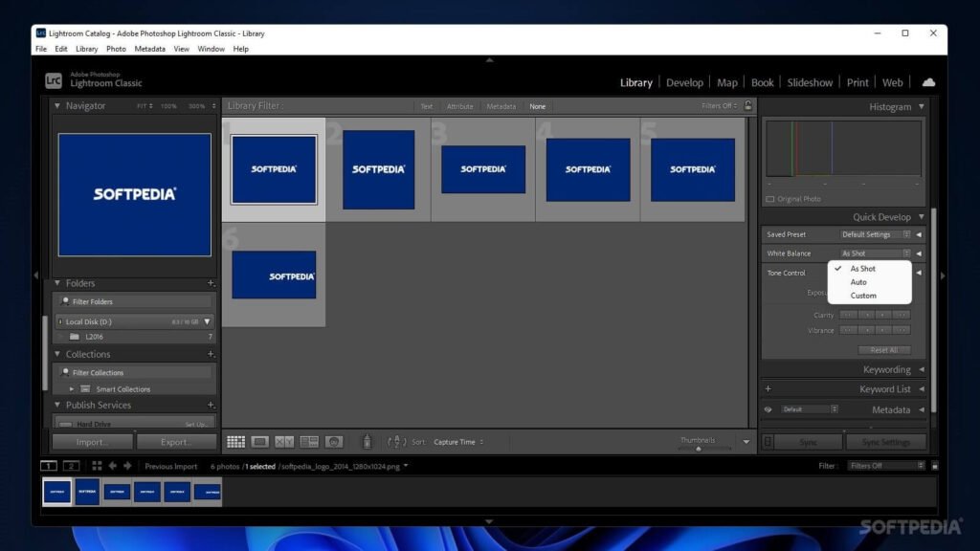The image size is (980, 551).
Task: Open the Photo menu
Action: [x=116, y=49]
